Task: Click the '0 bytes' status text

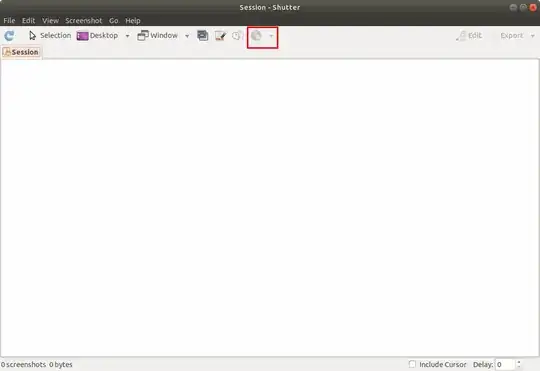Action: [x=61, y=364]
